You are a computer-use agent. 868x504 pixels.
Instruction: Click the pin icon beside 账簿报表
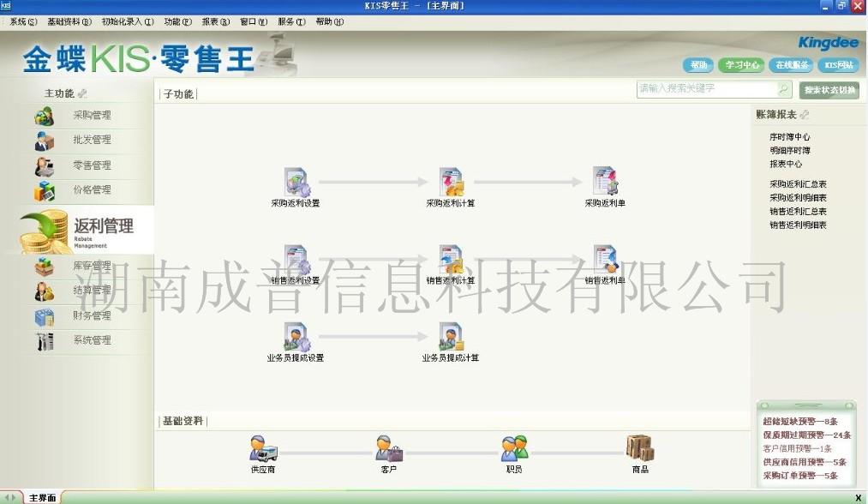coord(805,114)
